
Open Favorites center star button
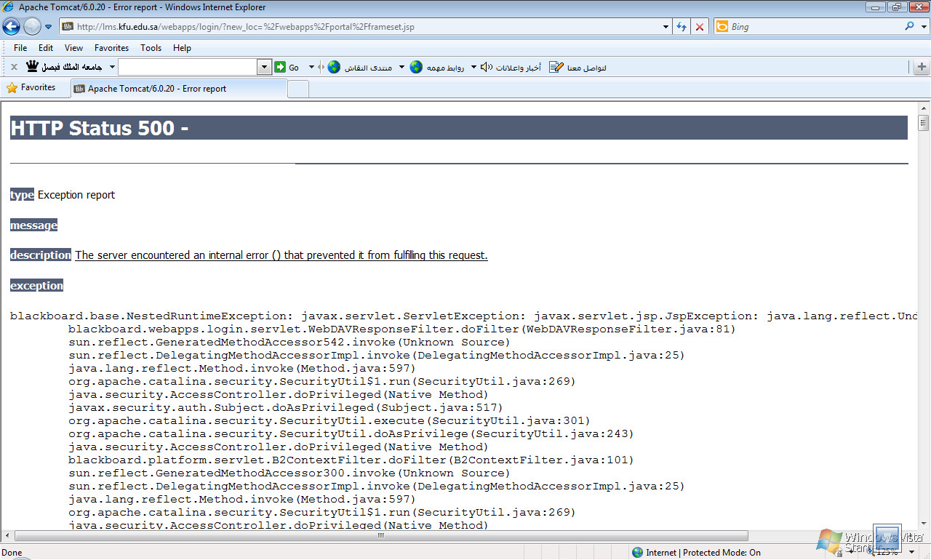[x=31, y=87]
